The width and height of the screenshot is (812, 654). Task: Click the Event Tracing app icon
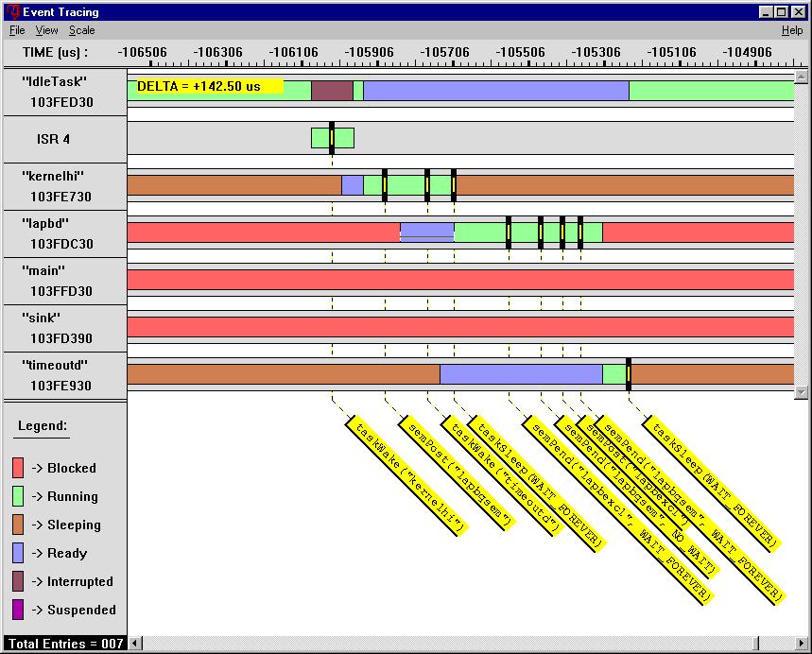(12, 12)
